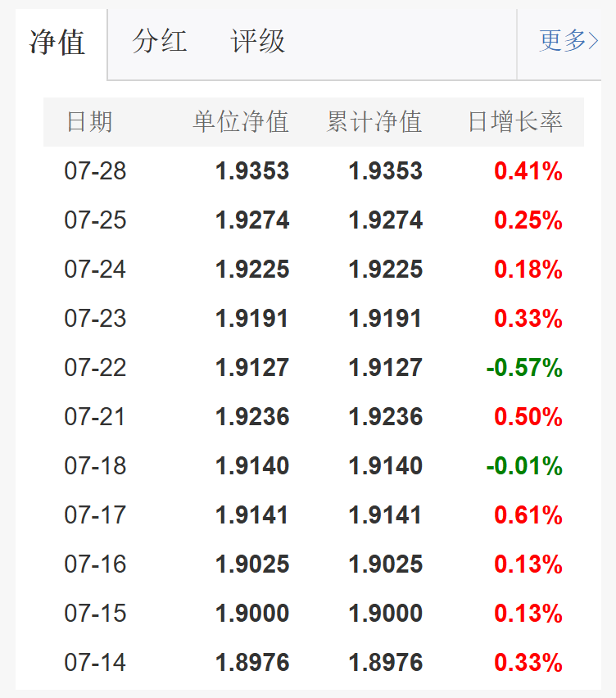This screenshot has width=616, height=698.
Task: Click the 0.33% growth rate for 07-14
Action: 528,663
